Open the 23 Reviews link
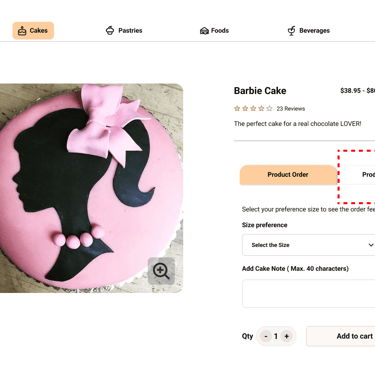 [291, 109]
